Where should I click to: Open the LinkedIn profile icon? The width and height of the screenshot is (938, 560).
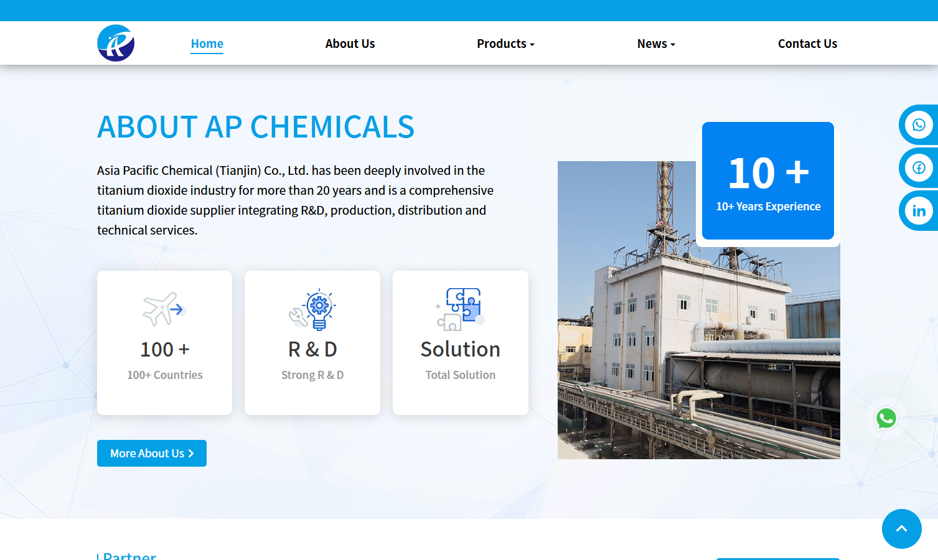click(919, 210)
